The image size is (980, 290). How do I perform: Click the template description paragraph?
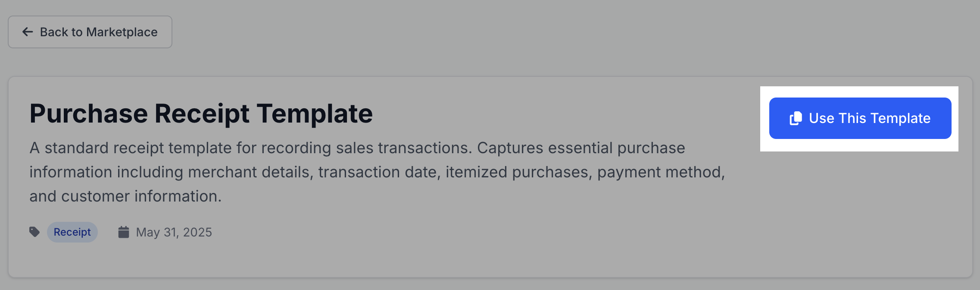click(x=378, y=172)
